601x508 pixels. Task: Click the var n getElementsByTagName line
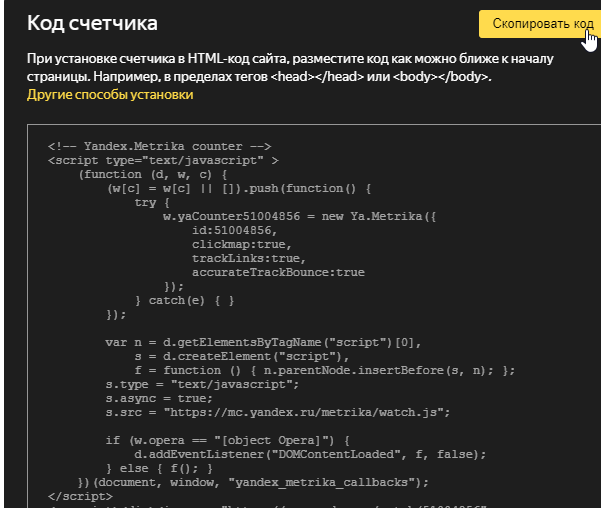(x=263, y=343)
